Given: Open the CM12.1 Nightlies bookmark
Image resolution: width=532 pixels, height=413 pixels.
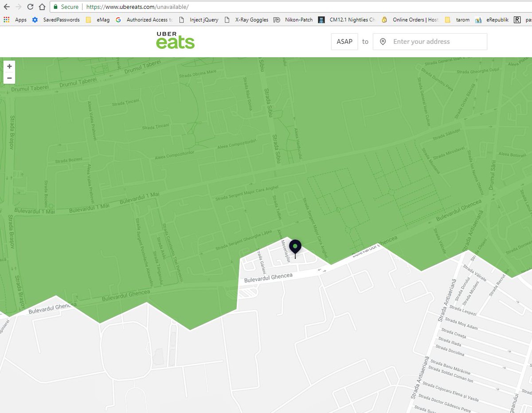Looking at the screenshot, I should (347, 19).
